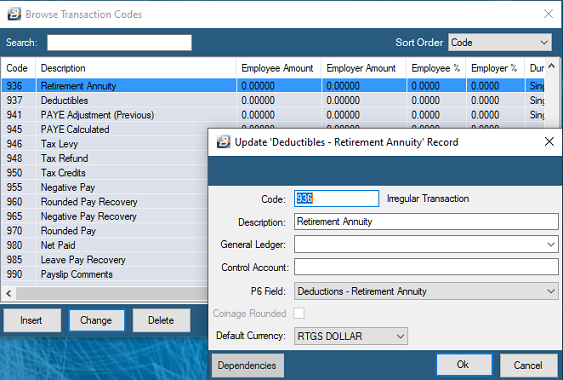Open the Sort Order dropdown

(x=500, y=42)
